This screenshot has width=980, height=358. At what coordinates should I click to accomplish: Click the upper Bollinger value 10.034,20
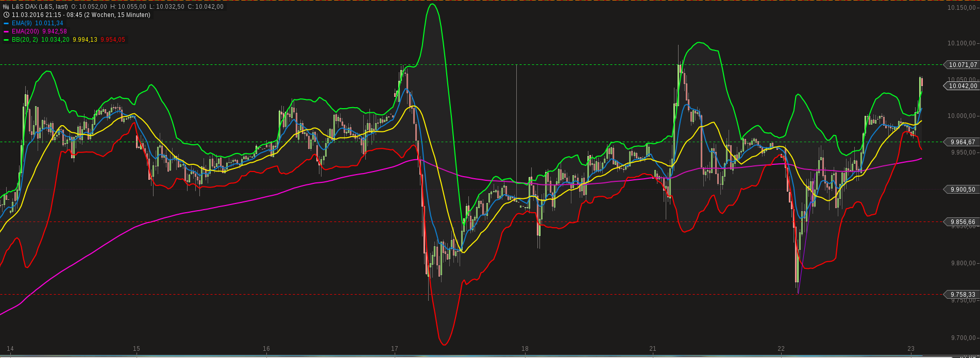coord(55,40)
